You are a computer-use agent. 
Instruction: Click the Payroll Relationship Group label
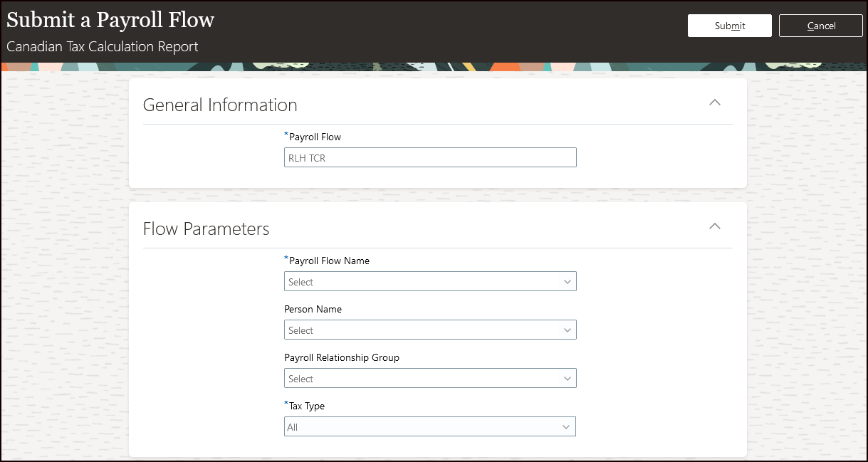coord(342,357)
